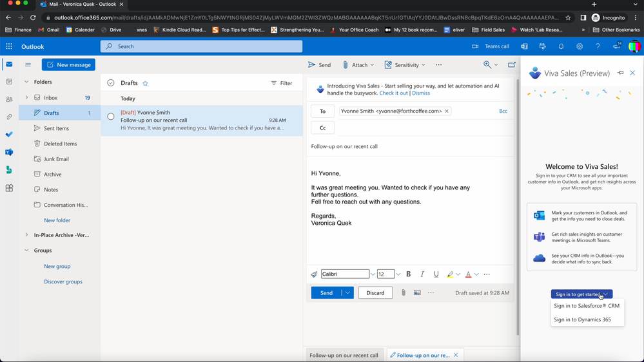The width and height of the screenshot is (644, 362).
Task: Open the notifications bell
Action: click(561, 46)
